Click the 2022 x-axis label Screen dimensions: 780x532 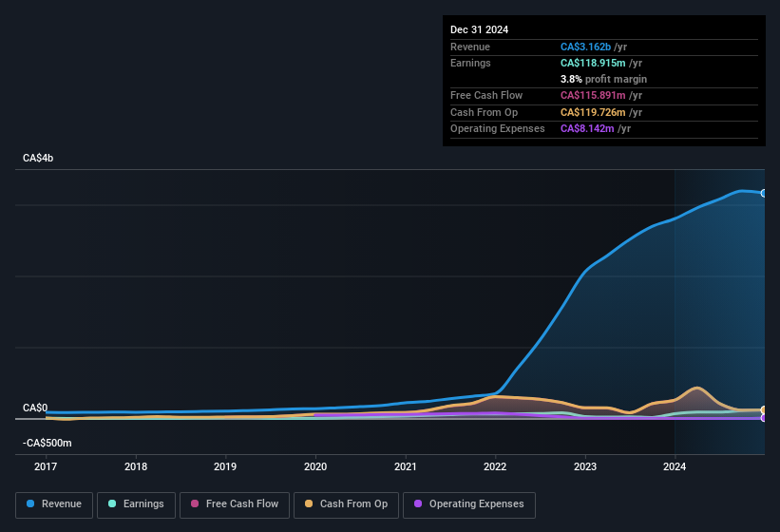click(495, 466)
